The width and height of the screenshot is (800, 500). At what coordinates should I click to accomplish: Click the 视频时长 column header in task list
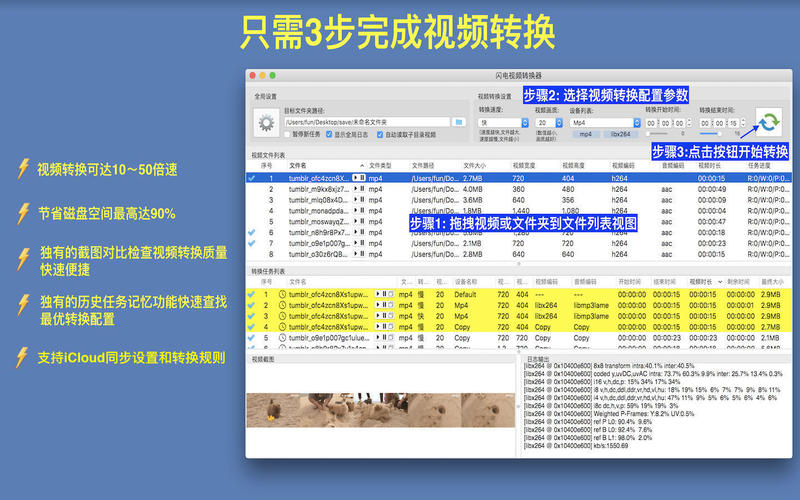702,282
